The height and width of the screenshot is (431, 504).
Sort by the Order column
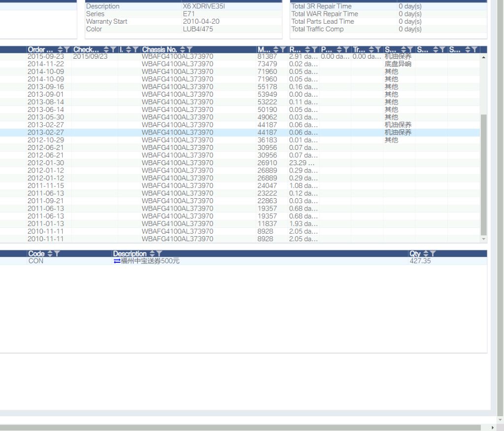click(x=60, y=49)
